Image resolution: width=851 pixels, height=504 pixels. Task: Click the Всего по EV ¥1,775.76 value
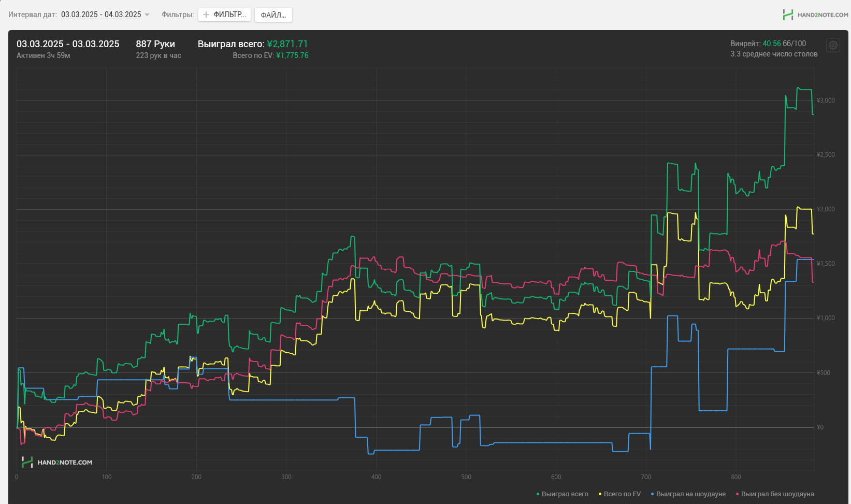coord(292,55)
